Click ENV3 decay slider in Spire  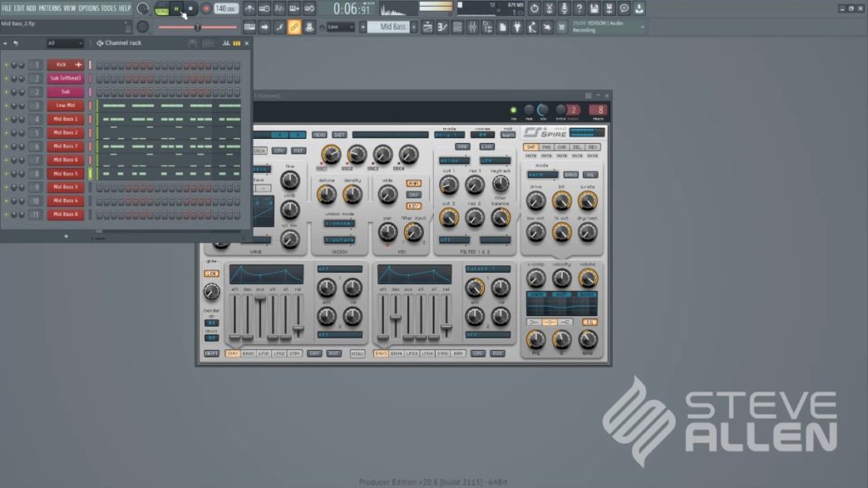(395, 317)
